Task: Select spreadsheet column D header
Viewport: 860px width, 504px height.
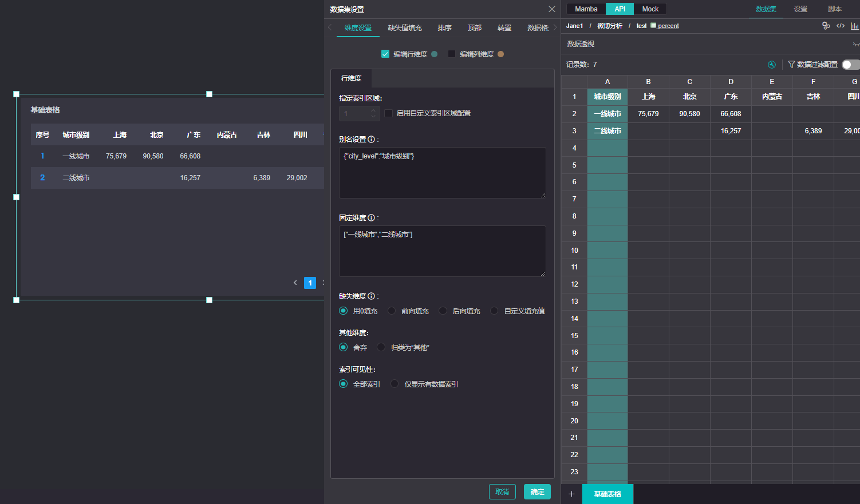Action: tap(731, 82)
